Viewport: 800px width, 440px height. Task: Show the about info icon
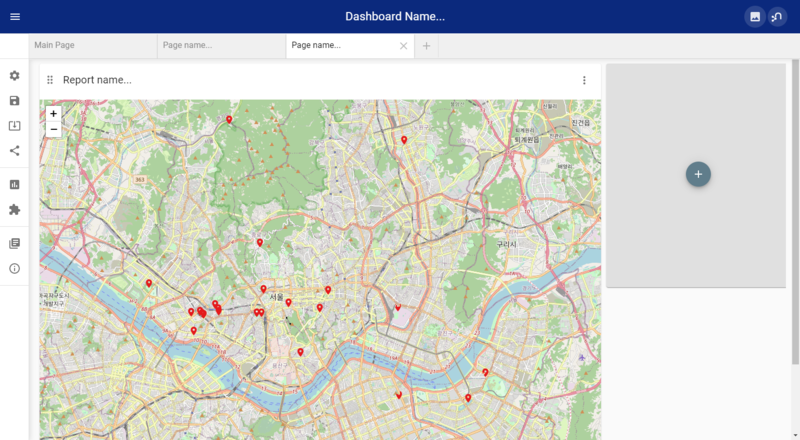coord(14,268)
